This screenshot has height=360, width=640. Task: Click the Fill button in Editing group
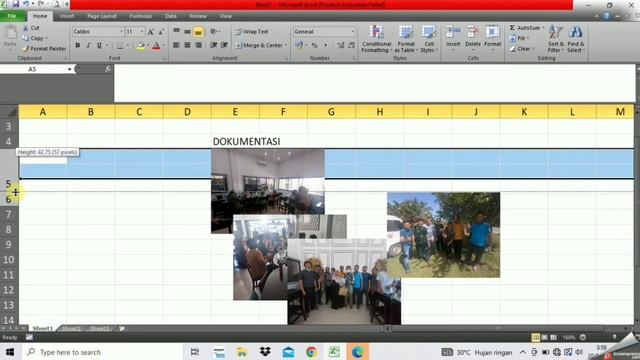pos(519,38)
